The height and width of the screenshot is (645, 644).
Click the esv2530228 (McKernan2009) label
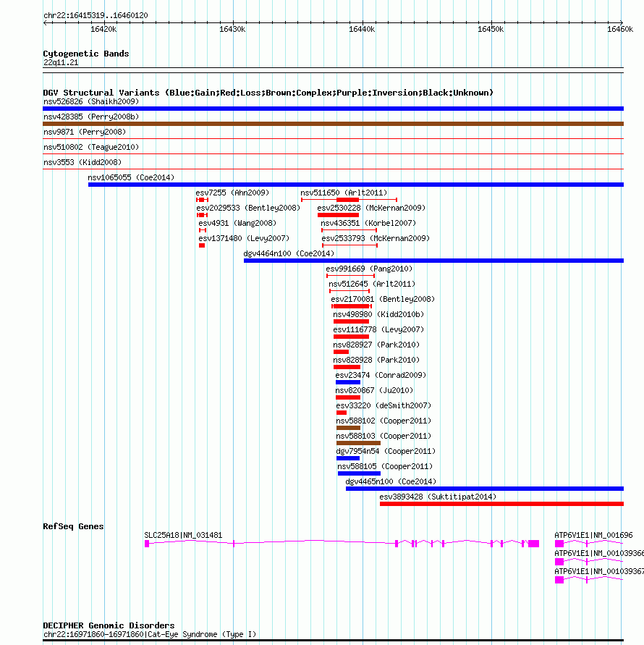coord(371,208)
